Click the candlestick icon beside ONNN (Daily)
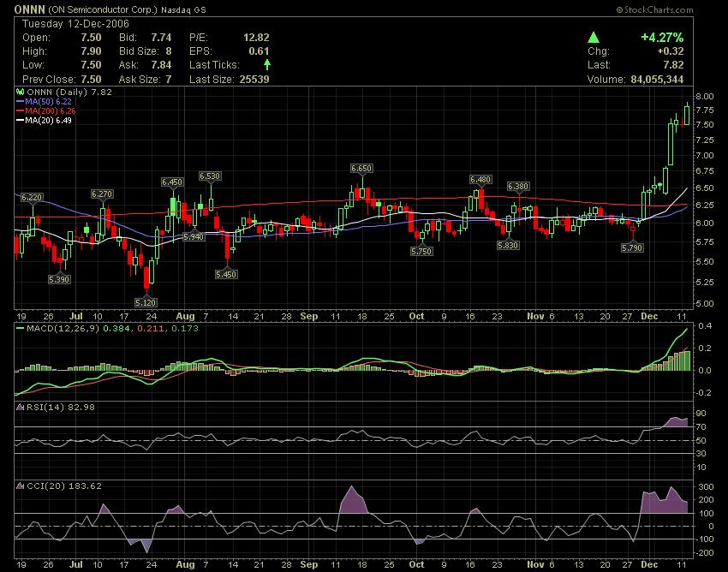This screenshot has width=728, height=572. (x=20, y=92)
